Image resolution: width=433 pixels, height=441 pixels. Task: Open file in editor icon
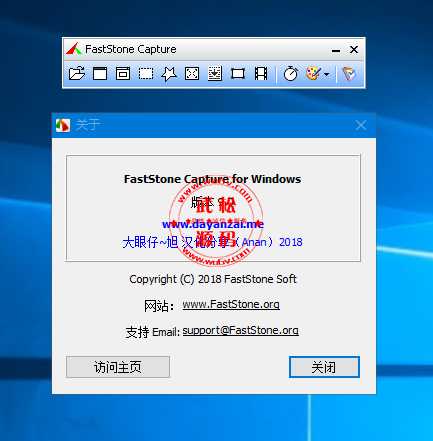coord(77,73)
